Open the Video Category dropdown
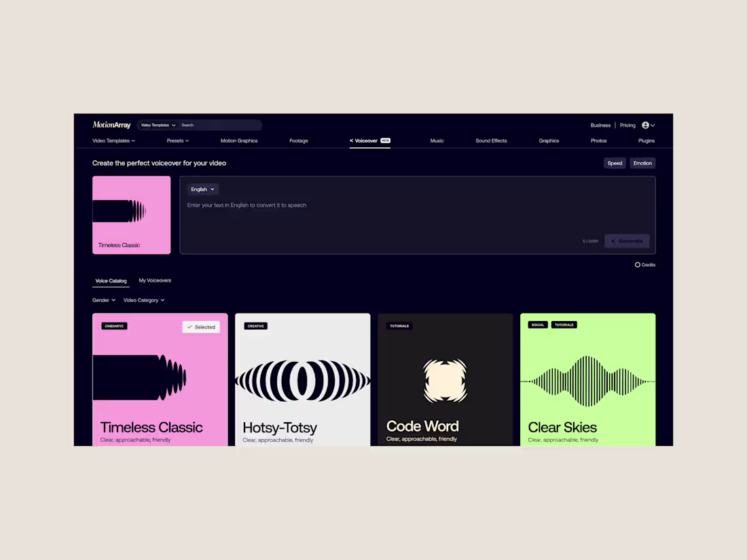Image resolution: width=747 pixels, height=560 pixels. tap(143, 299)
